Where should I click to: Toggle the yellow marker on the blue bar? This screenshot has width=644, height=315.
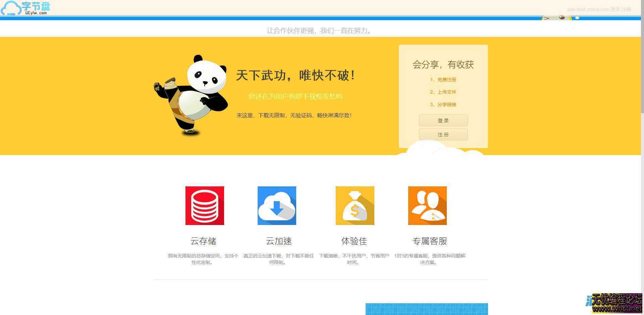click(570, 18)
